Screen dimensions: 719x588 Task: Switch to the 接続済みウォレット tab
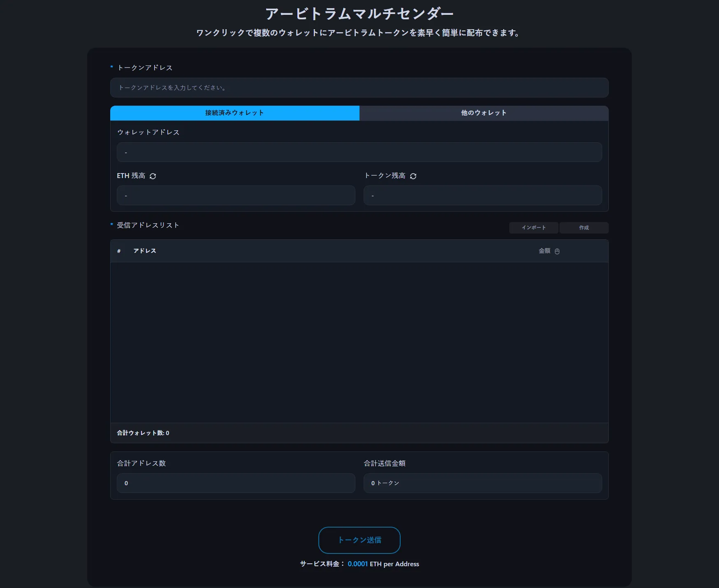click(234, 113)
